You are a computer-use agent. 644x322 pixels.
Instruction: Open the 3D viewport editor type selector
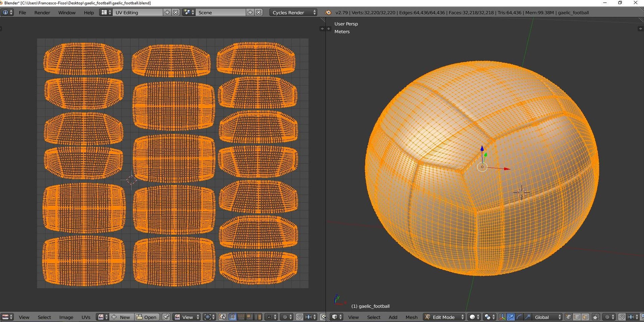336,317
